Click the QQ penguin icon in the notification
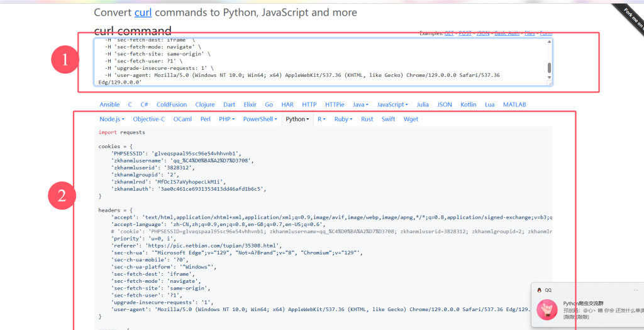 540,290
